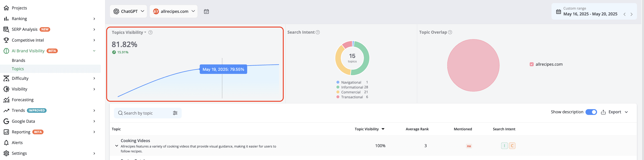This screenshot has height=160, width=644.
Task: Open Projects home icon in sidebar
Action: point(6,8)
